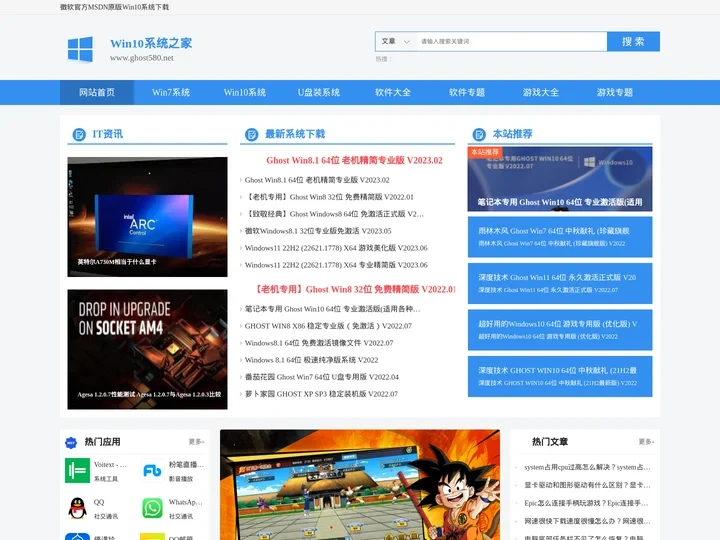Open the 本站推荐 Win10 banner image
This screenshot has width=720, height=540.
point(560,179)
